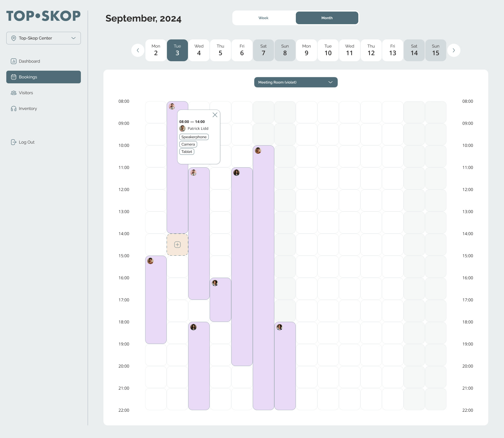Click the Log Out door icon
This screenshot has height=438, width=504.
(13, 142)
